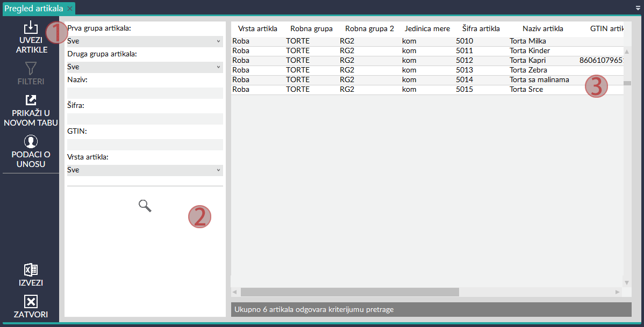This screenshot has height=327, width=644.
Task: Open the Filteri funnel icon
Action: point(31,68)
